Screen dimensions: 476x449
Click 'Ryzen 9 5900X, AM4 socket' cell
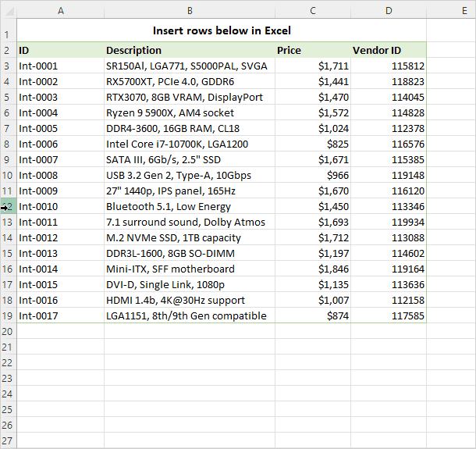(190, 112)
